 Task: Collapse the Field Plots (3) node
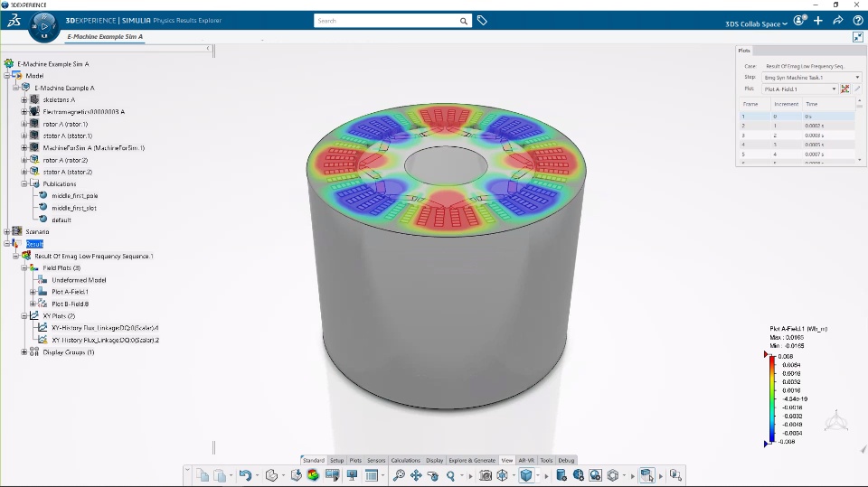tap(24, 267)
